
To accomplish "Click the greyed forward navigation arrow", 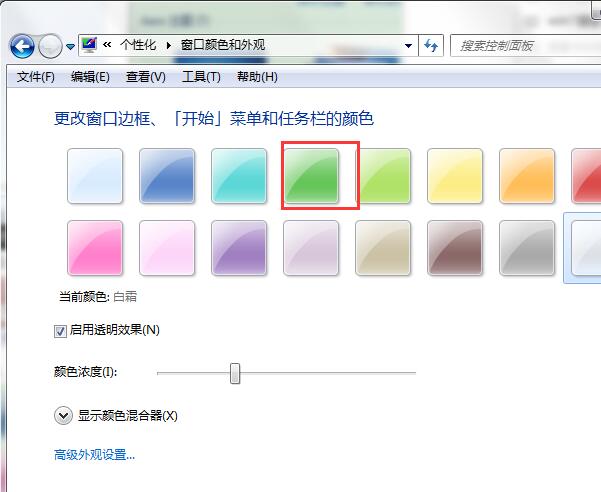I will click(x=50, y=46).
